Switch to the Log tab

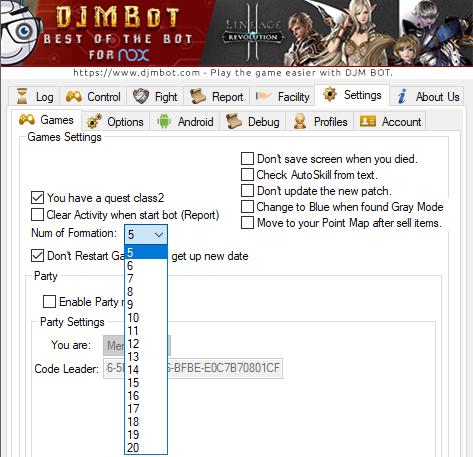pos(34,96)
